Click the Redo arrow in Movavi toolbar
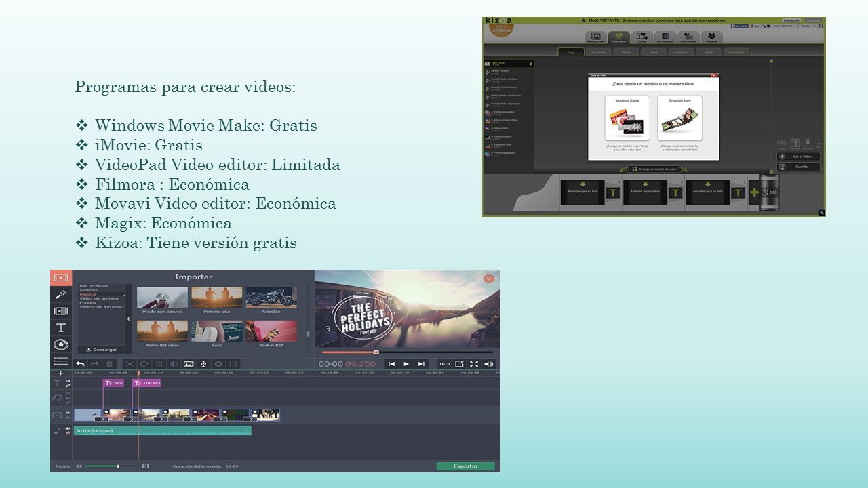 pyautogui.click(x=95, y=364)
